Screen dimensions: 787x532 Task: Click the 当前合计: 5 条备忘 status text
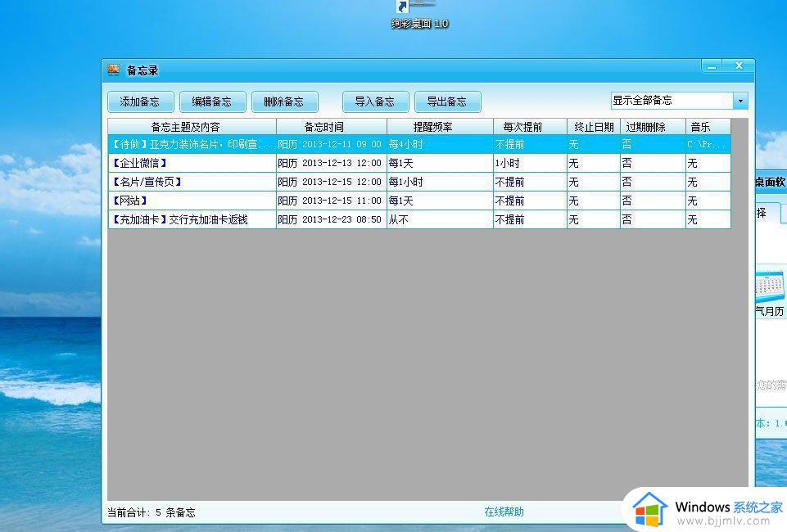151,512
